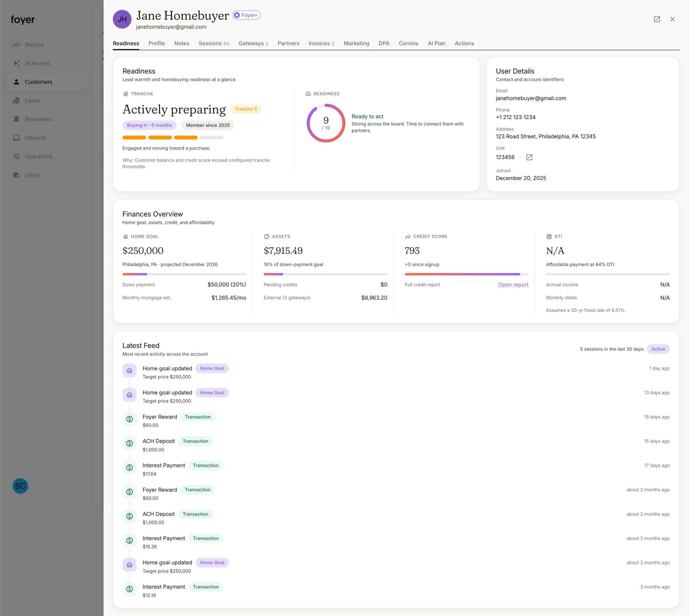Click the 5 sessions in the last 30 days text
Image resolution: width=689 pixels, height=616 pixels.
coord(611,349)
